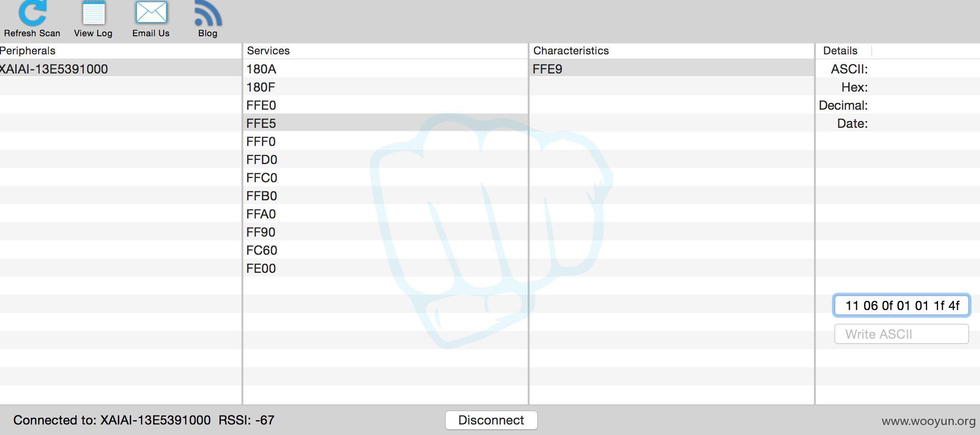Select the FC60 service

(x=386, y=250)
